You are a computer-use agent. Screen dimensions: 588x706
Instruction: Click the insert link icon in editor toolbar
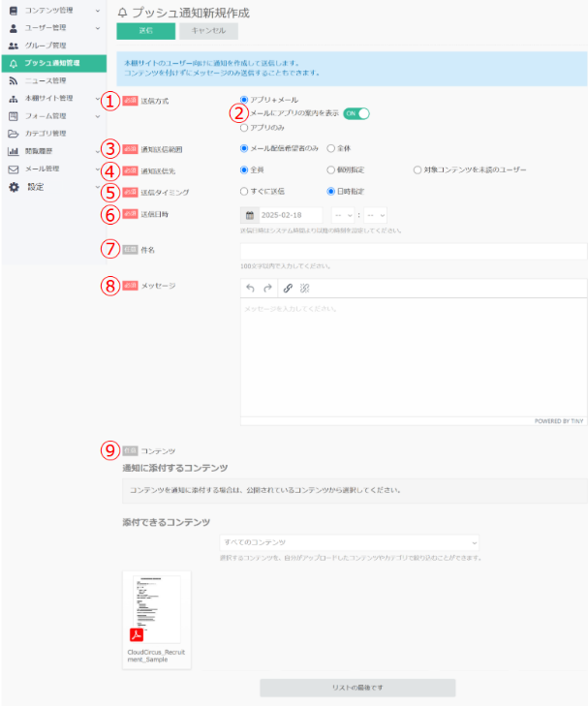click(x=287, y=288)
